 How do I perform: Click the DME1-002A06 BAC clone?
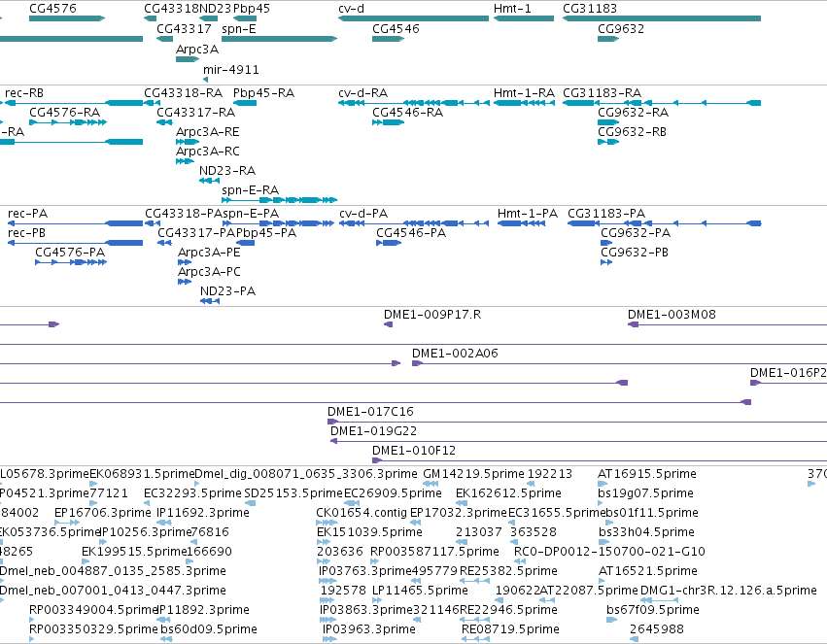tap(619, 363)
